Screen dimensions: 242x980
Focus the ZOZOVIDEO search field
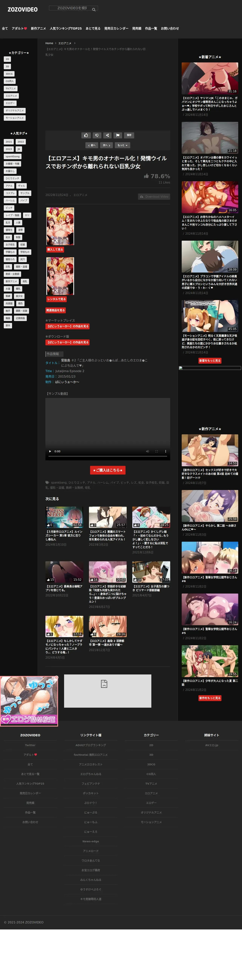[73, 8]
